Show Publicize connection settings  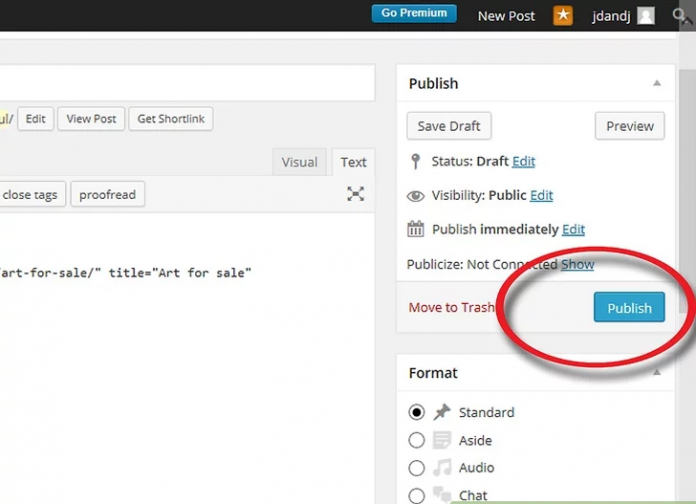click(x=577, y=264)
